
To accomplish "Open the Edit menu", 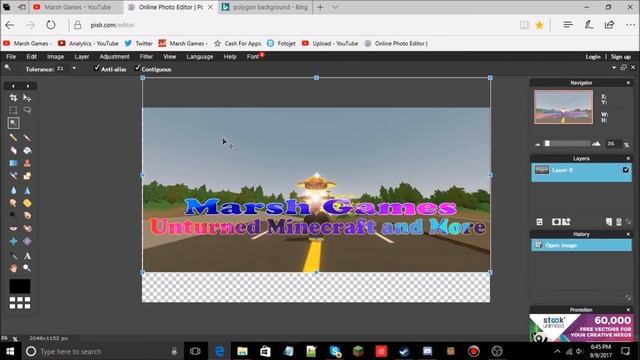I will click(x=31, y=57).
